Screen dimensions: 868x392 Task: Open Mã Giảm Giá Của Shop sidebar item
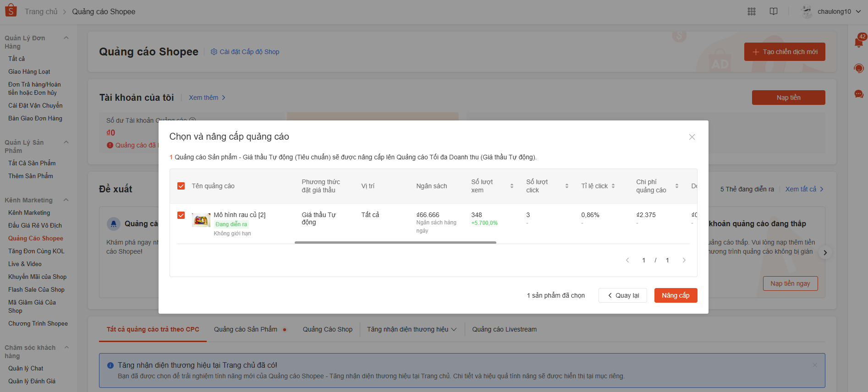pyautogui.click(x=32, y=306)
